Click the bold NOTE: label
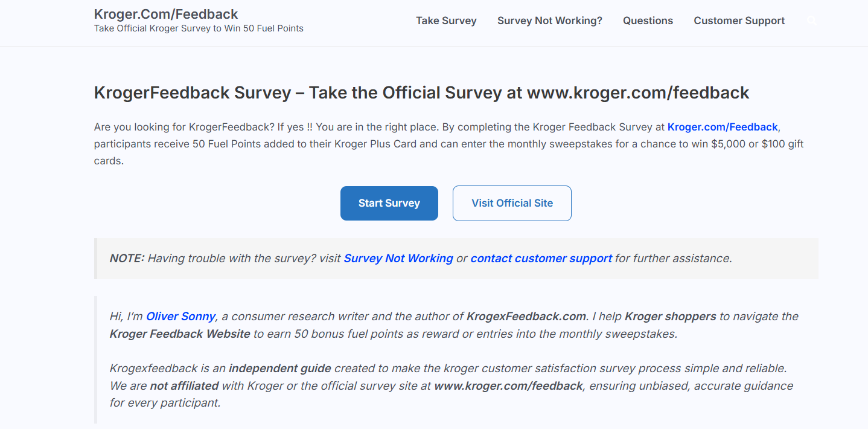This screenshot has width=868, height=429. coord(127,259)
